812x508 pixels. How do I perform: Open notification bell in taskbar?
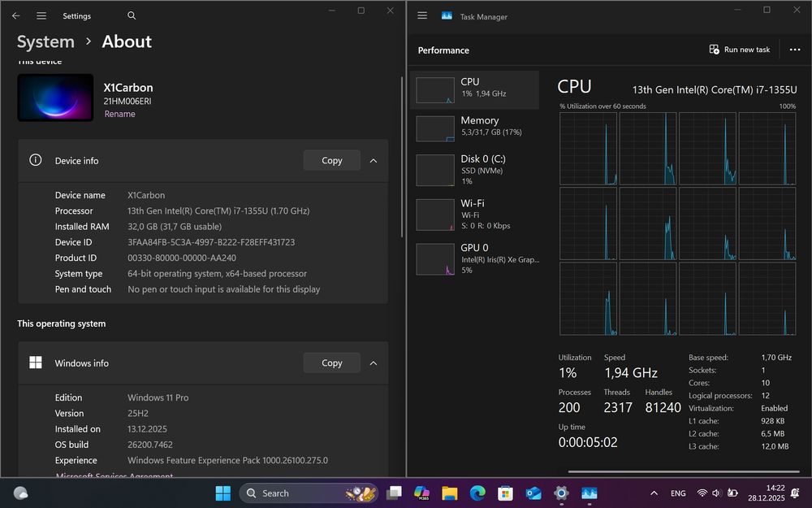click(x=795, y=493)
